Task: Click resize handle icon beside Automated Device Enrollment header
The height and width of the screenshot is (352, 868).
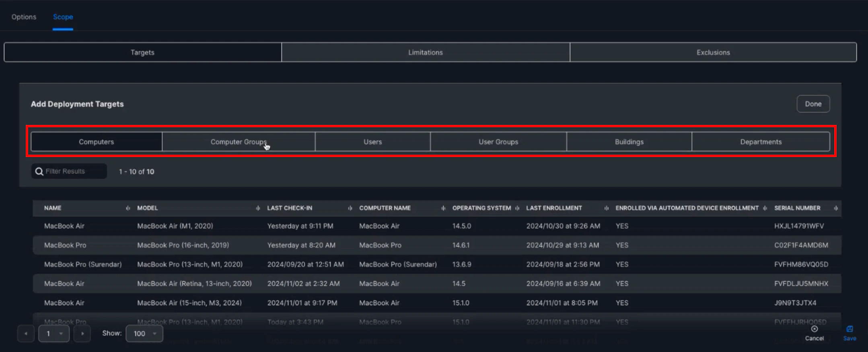Action: (765, 208)
